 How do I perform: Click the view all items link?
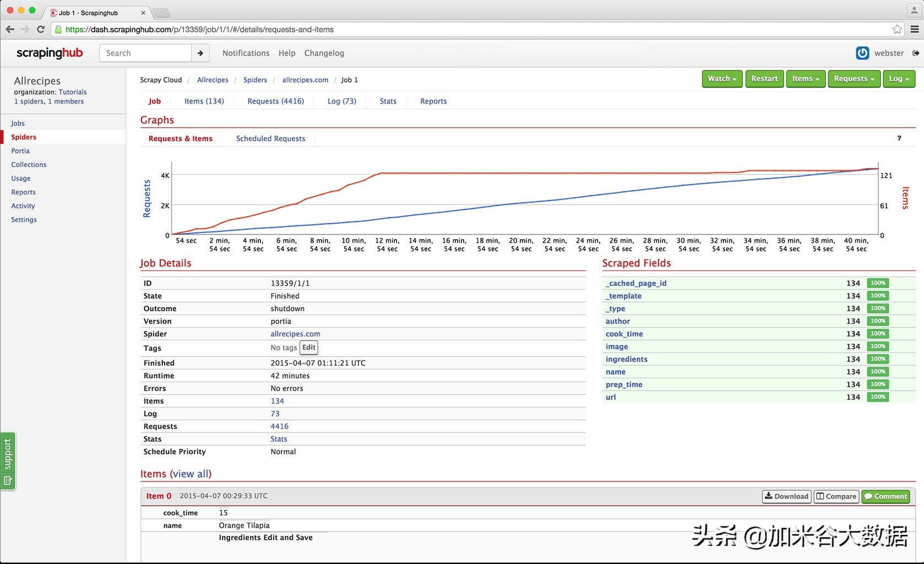tap(191, 474)
